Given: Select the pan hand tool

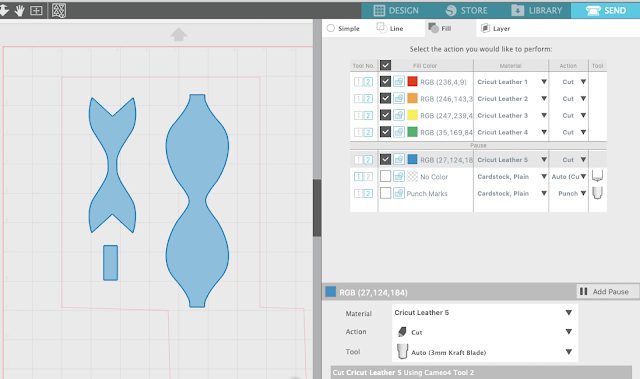Looking at the screenshot, I should coord(19,11).
